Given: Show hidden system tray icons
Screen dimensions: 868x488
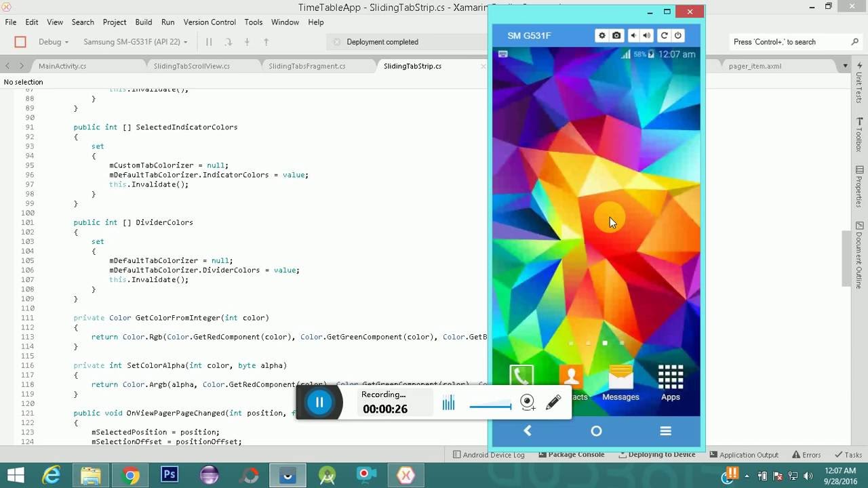Looking at the screenshot, I should pos(747,475).
